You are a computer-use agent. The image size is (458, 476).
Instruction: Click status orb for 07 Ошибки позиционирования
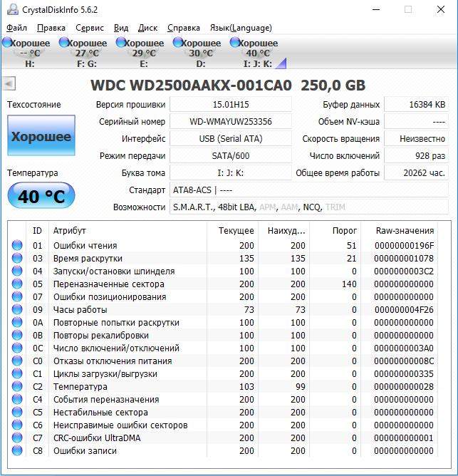[17, 296]
